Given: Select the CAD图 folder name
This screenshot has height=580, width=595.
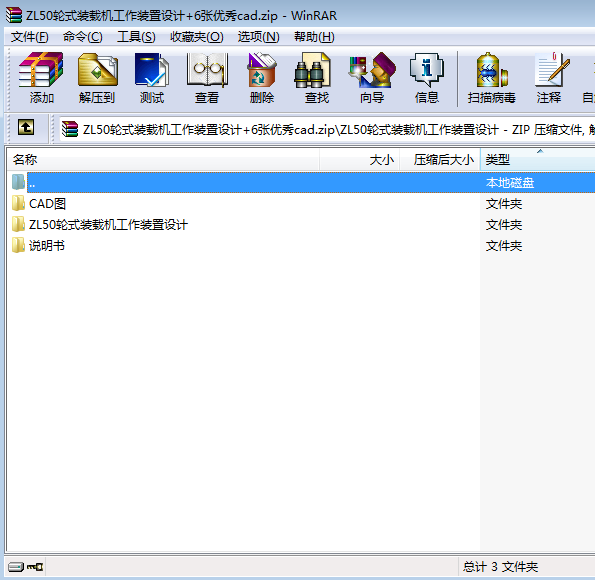Looking at the screenshot, I should pyautogui.click(x=47, y=204).
